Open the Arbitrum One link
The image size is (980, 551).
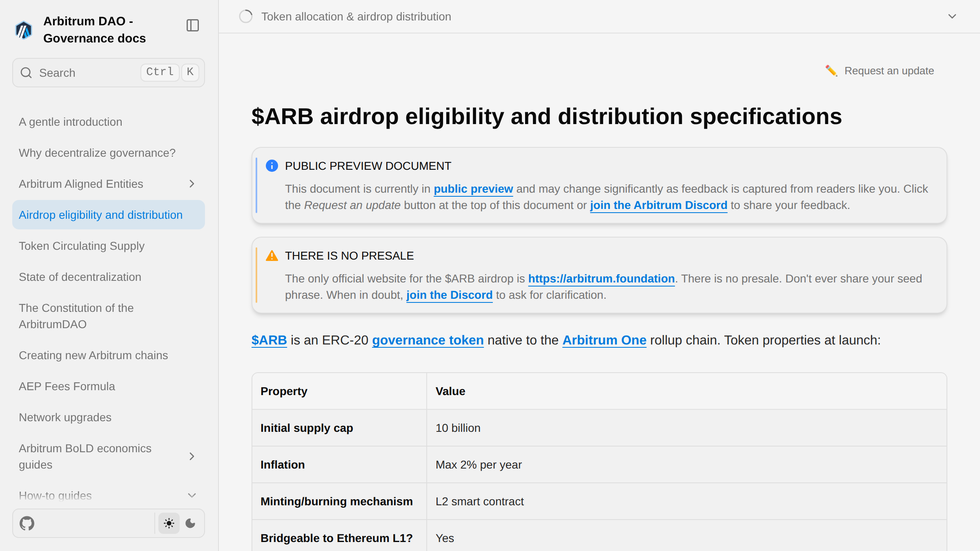604,340
